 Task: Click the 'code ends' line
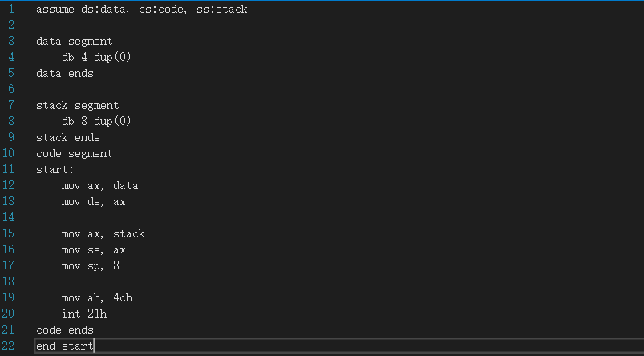click(64, 330)
